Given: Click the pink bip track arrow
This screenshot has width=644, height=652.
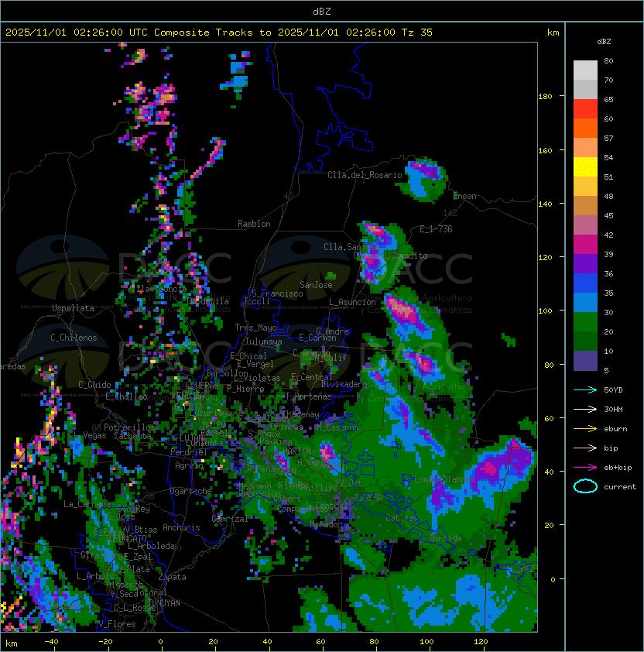Looking at the screenshot, I should [585, 448].
